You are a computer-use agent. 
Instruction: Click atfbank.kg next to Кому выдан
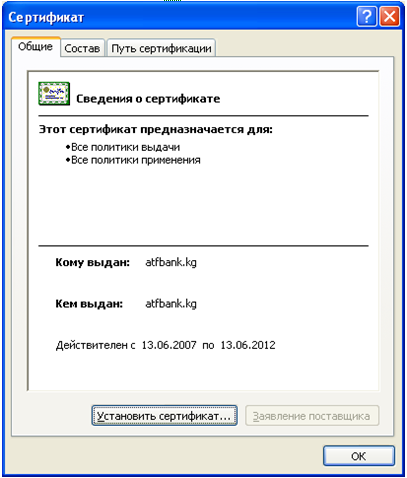tap(171, 262)
